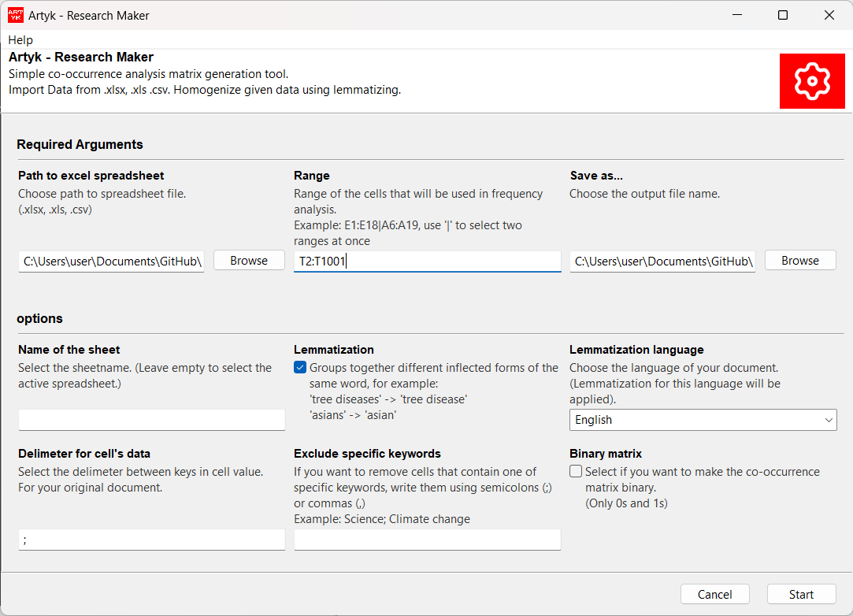Click the Save as path field
The width and height of the screenshot is (853, 616).
(662, 262)
